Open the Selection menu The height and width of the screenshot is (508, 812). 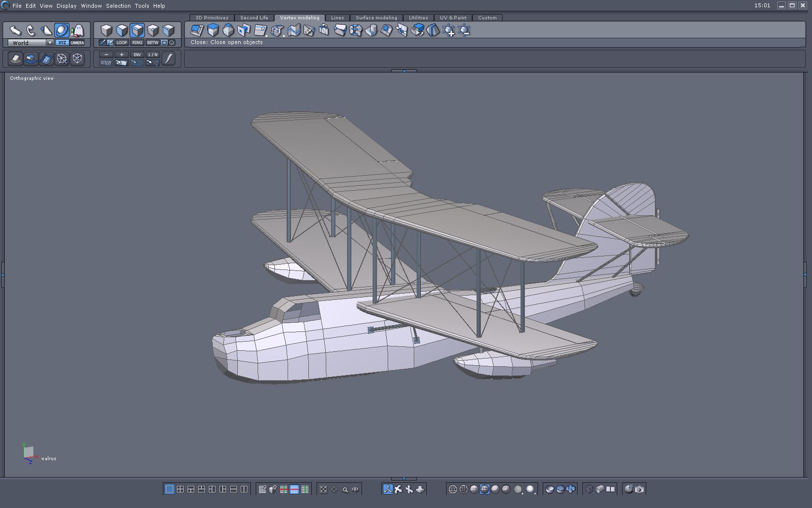tap(118, 6)
